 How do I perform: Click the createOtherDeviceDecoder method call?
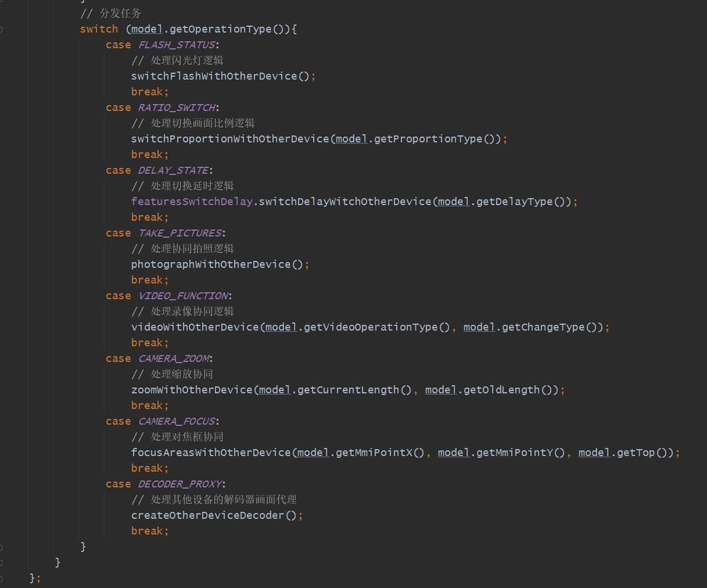point(207,515)
